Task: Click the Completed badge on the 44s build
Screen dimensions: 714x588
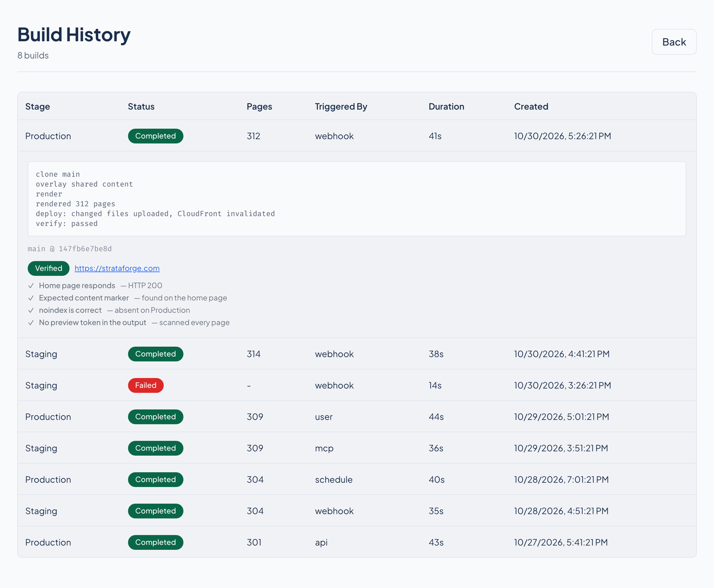Action: (x=156, y=417)
